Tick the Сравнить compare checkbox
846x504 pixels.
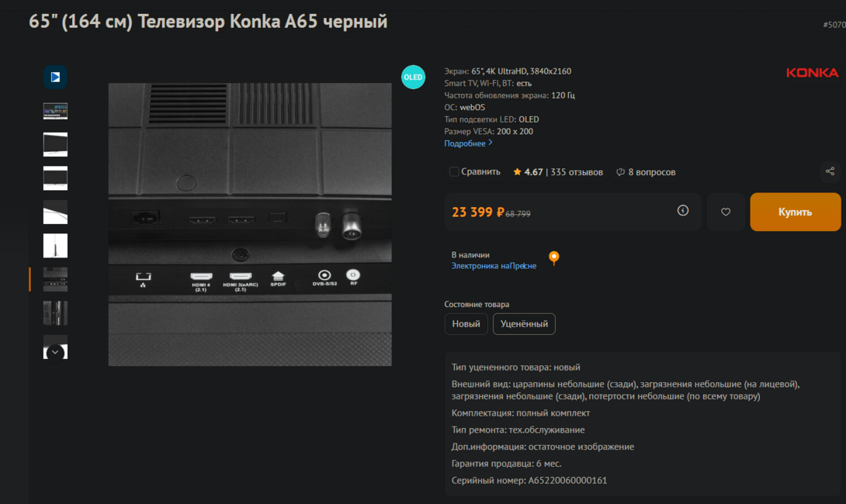454,172
